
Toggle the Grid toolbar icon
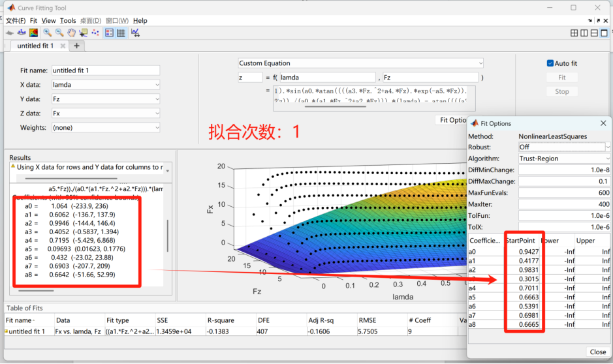click(x=121, y=33)
